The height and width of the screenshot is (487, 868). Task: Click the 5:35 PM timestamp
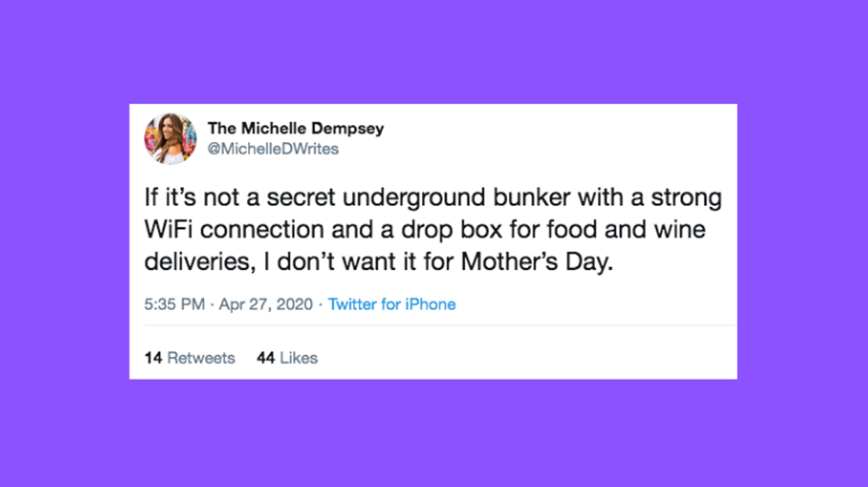point(174,304)
